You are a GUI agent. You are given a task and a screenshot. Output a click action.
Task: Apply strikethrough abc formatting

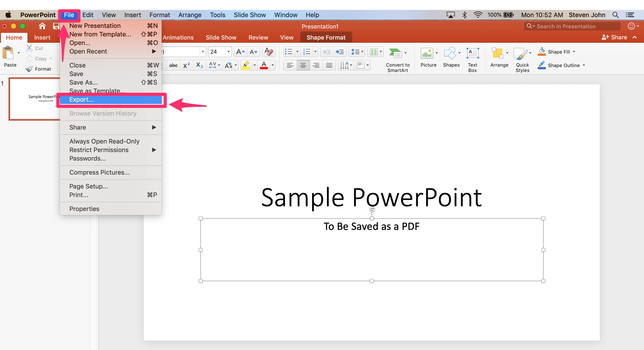tap(173, 65)
